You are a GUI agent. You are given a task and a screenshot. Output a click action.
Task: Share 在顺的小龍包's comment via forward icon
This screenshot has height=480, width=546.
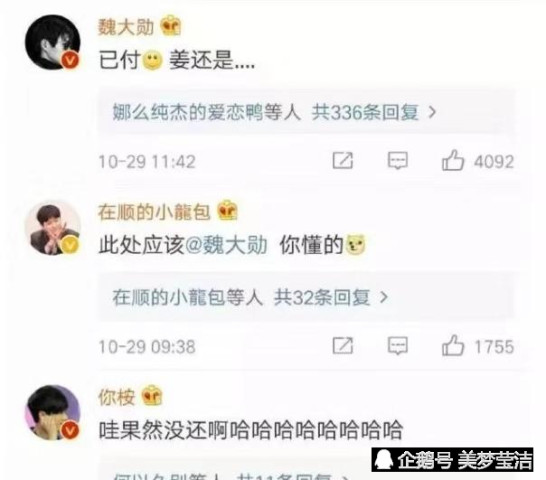(343, 346)
